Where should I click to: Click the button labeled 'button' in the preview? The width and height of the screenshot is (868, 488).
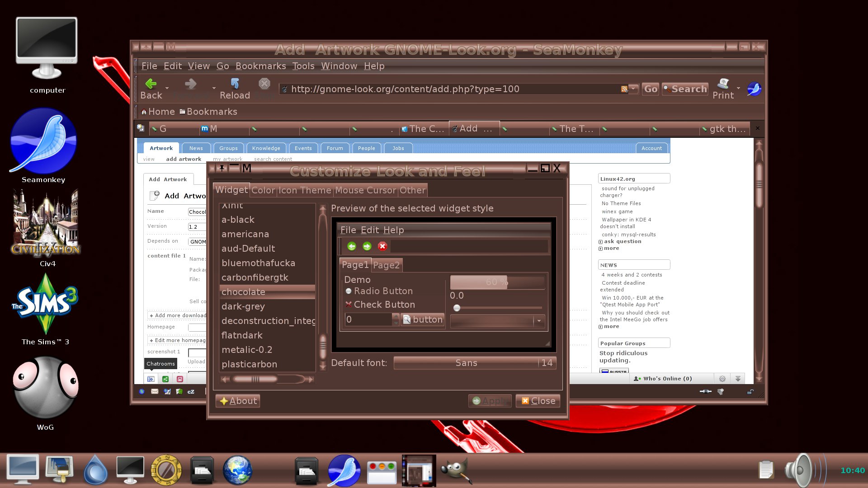pos(423,319)
